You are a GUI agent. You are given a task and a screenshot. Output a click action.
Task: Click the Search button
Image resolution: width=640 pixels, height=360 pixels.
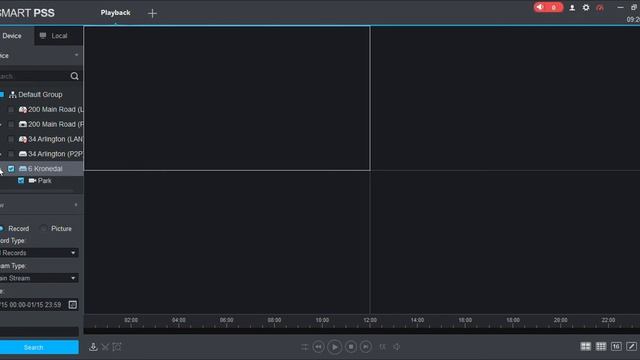(39, 347)
